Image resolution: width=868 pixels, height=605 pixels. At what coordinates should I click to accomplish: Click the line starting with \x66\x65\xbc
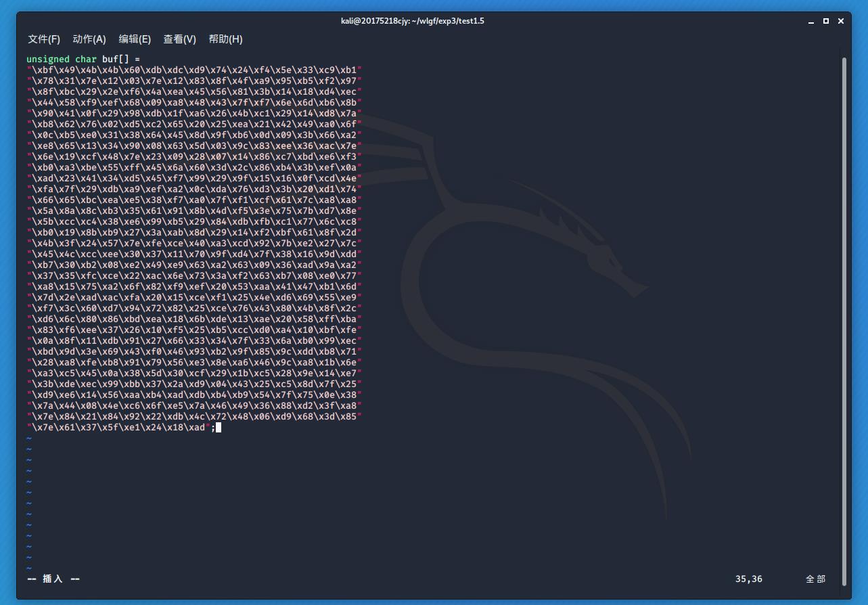pos(195,200)
